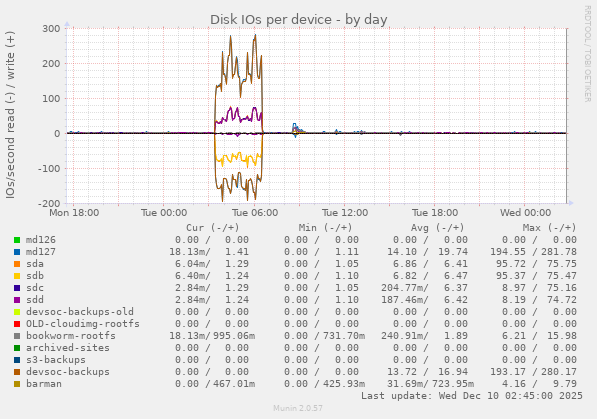
Task: Click the md126 green legend swatch
Action: 17,240
